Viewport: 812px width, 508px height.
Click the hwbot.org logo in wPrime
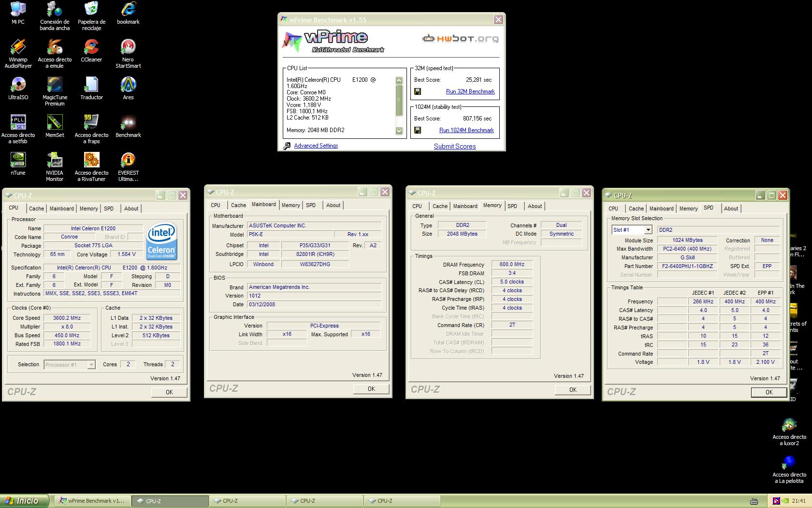pos(460,39)
